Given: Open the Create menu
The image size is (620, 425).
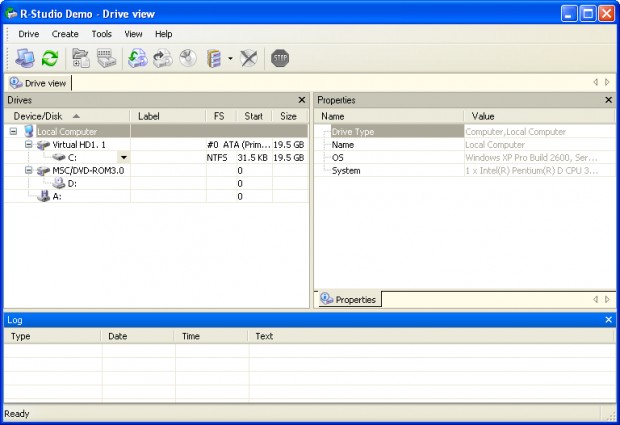Looking at the screenshot, I should click(x=65, y=34).
